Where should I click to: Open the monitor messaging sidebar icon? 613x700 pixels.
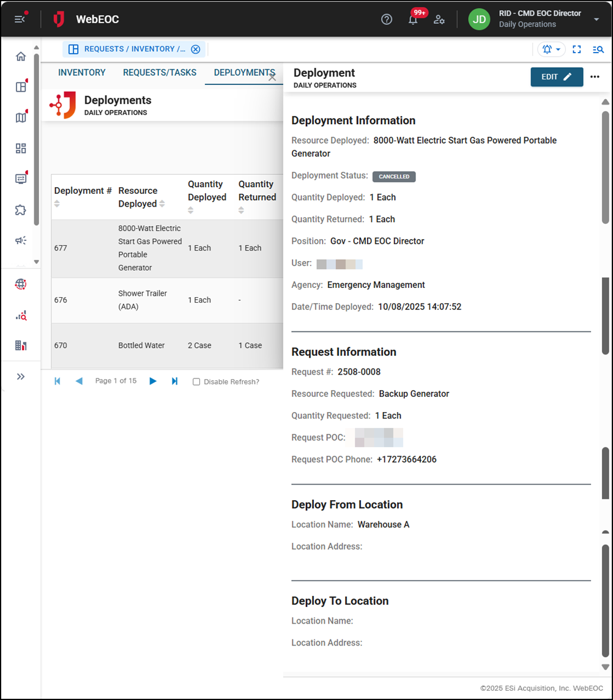pyautogui.click(x=21, y=179)
